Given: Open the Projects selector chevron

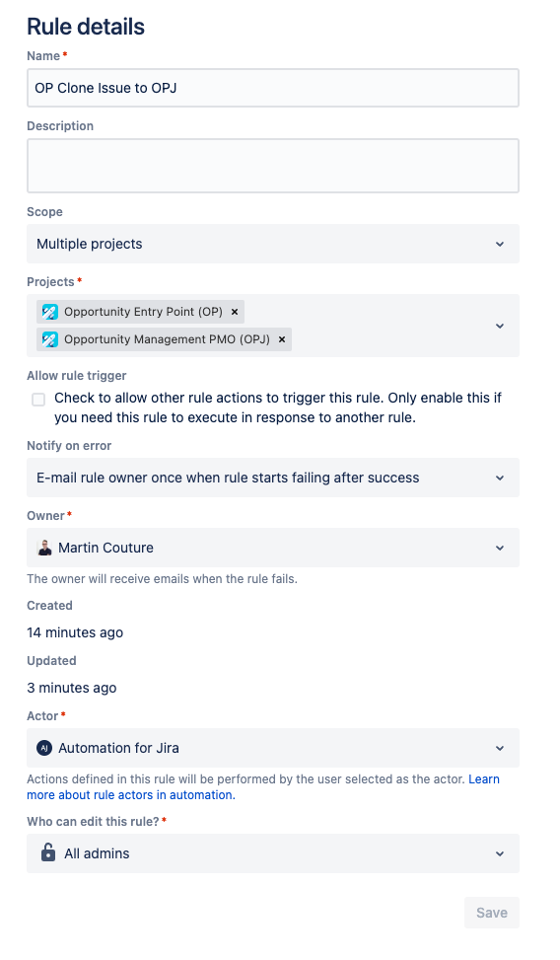Looking at the screenshot, I should tap(500, 326).
